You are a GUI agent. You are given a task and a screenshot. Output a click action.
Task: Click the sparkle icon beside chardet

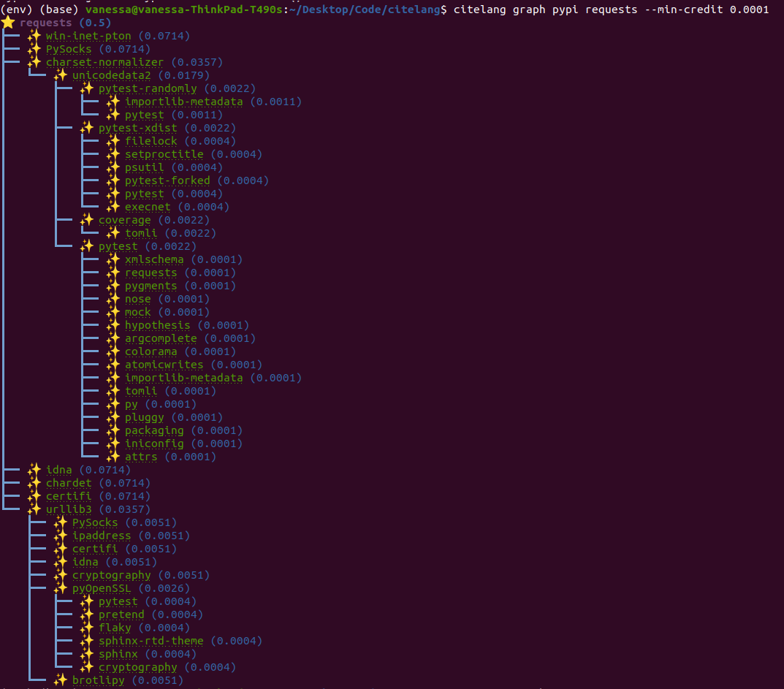pyautogui.click(x=34, y=482)
